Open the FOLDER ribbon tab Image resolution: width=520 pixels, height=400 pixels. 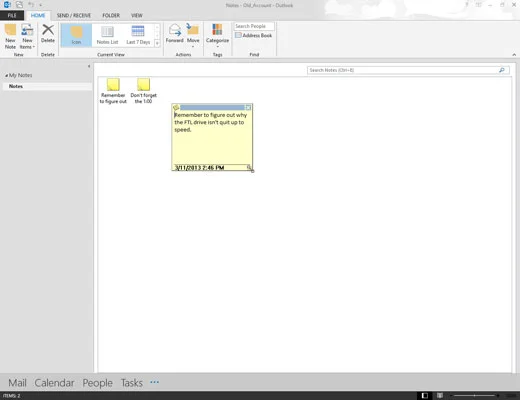pyautogui.click(x=111, y=15)
